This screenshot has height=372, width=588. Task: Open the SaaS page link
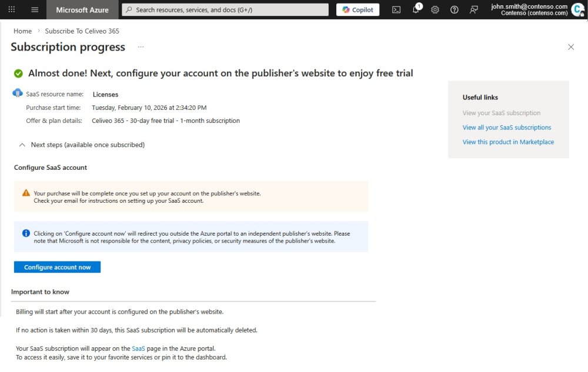coord(138,348)
